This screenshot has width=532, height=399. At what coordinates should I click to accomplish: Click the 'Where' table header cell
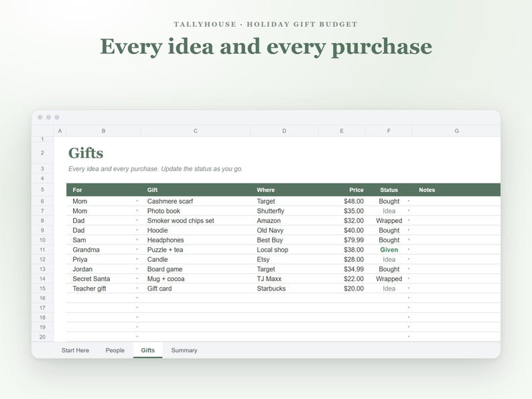click(x=284, y=190)
